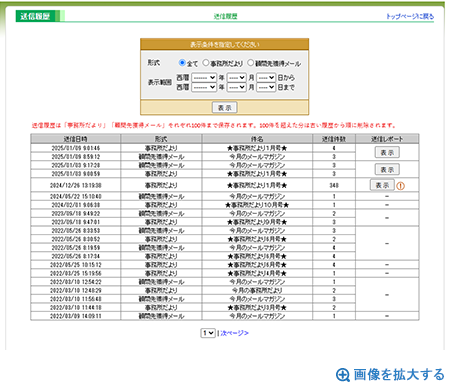The image size is (450, 386).
Task: Click the 送信日時 column header
Action: click(x=76, y=139)
